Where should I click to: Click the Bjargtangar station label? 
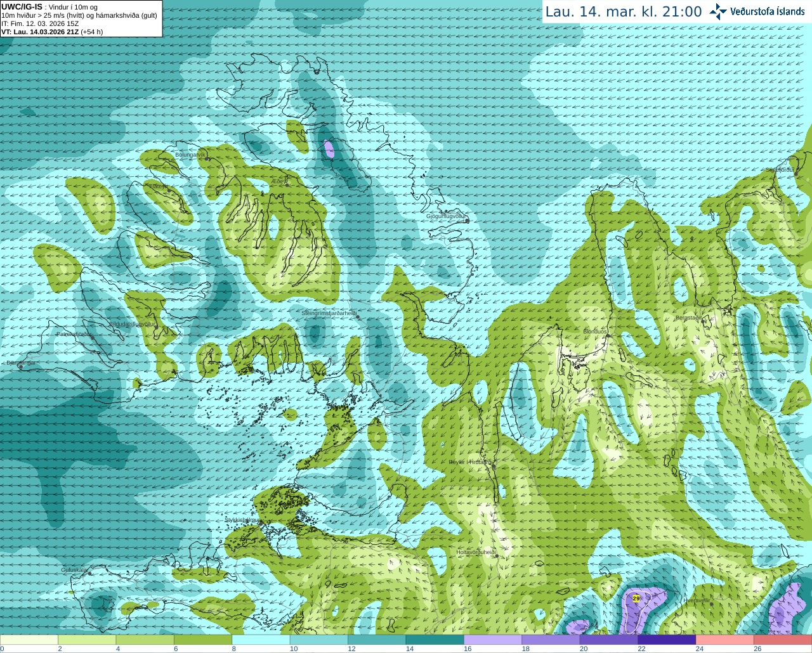pyautogui.click(x=21, y=363)
